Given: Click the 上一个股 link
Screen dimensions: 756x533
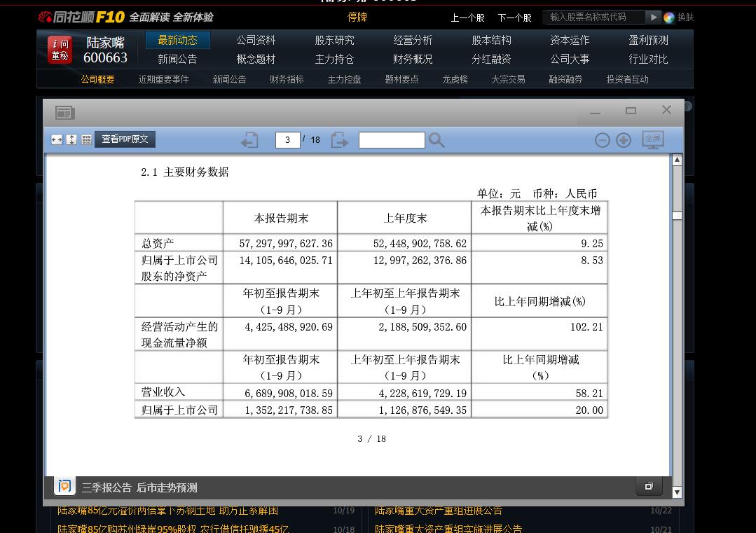Looking at the screenshot, I should click(467, 18).
